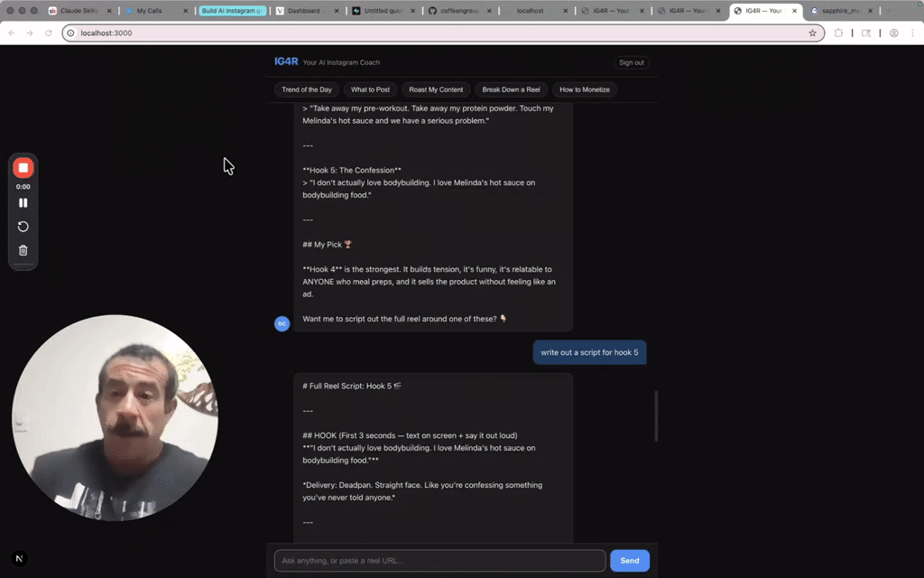
Task: Stop the screen recording
Action: (23, 167)
